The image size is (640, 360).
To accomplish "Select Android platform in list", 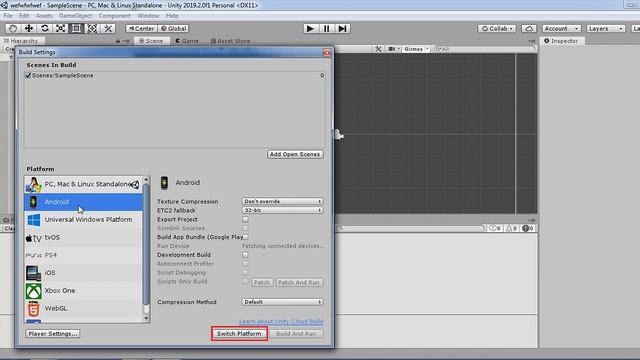I will [84, 202].
